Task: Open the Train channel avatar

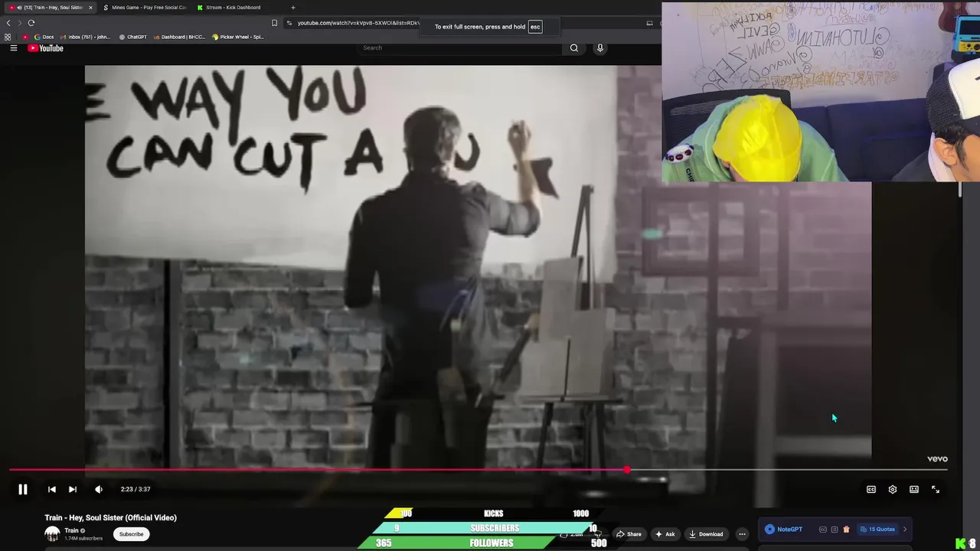Action: tap(52, 534)
